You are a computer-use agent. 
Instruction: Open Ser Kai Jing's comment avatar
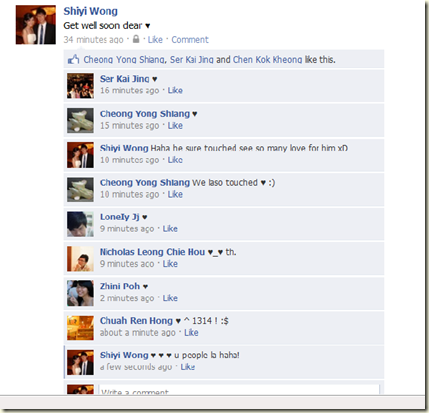[80, 86]
